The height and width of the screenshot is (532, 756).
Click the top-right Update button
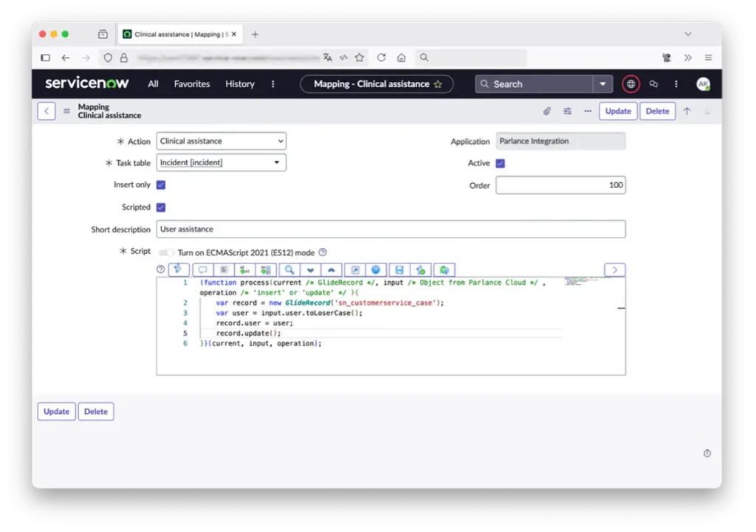[x=618, y=111]
